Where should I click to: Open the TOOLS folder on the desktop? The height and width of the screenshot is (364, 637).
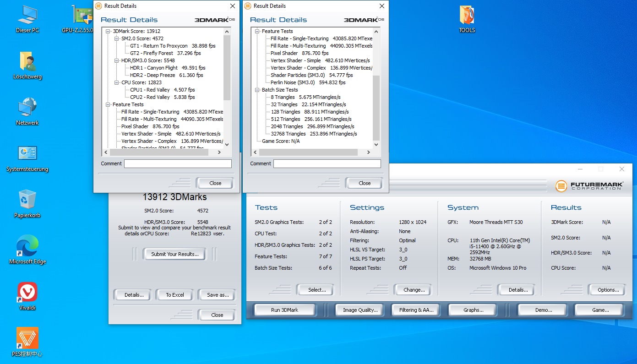pyautogui.click(x=467, y=19)
